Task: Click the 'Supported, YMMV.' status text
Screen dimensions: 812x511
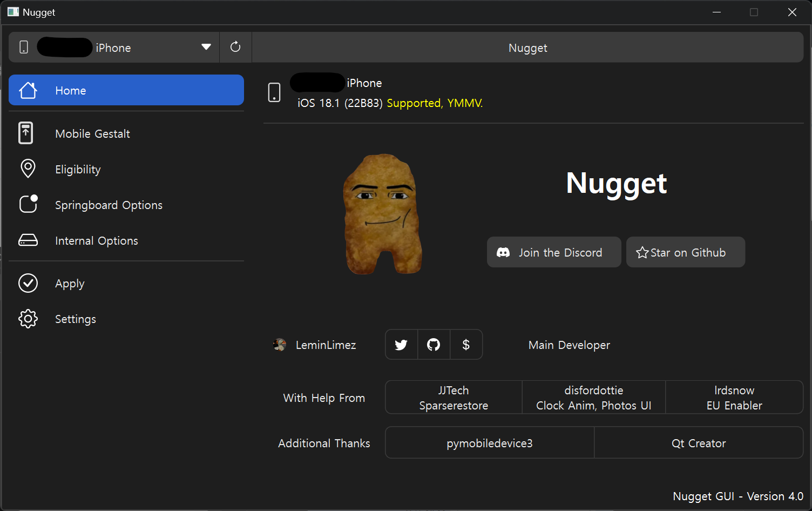Action: coord(435,103)
